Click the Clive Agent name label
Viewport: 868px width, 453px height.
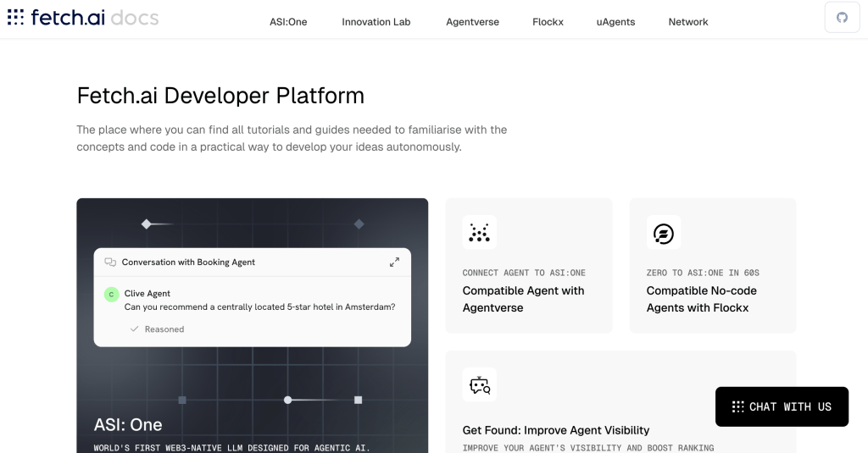pyautogui.click(x=147, y=294)
